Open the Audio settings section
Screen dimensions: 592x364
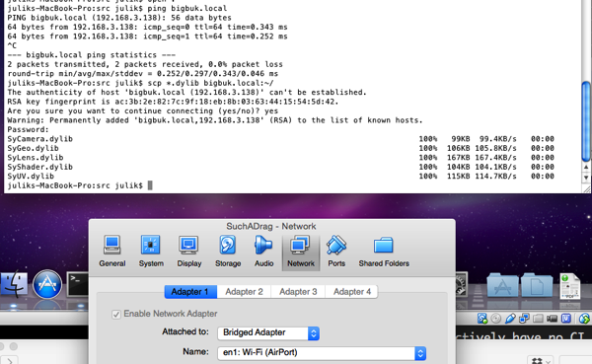(x=263, y=252)
